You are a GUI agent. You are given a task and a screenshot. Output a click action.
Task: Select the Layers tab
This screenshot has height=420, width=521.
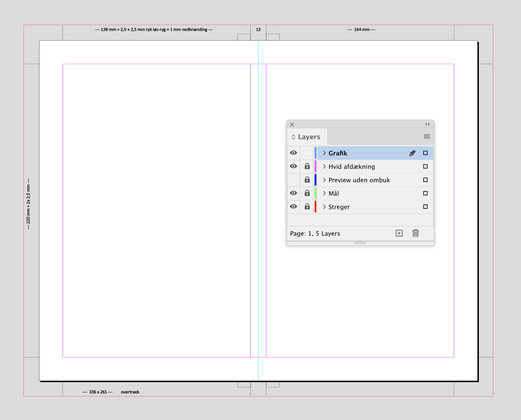(308, 137)
